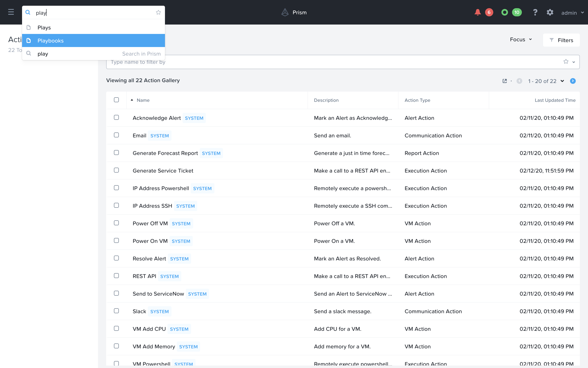Check the Acknowledge Alert row checkbox
This screenshot has width=588, height=368.
pyautogui.click(x=116, y=117)
